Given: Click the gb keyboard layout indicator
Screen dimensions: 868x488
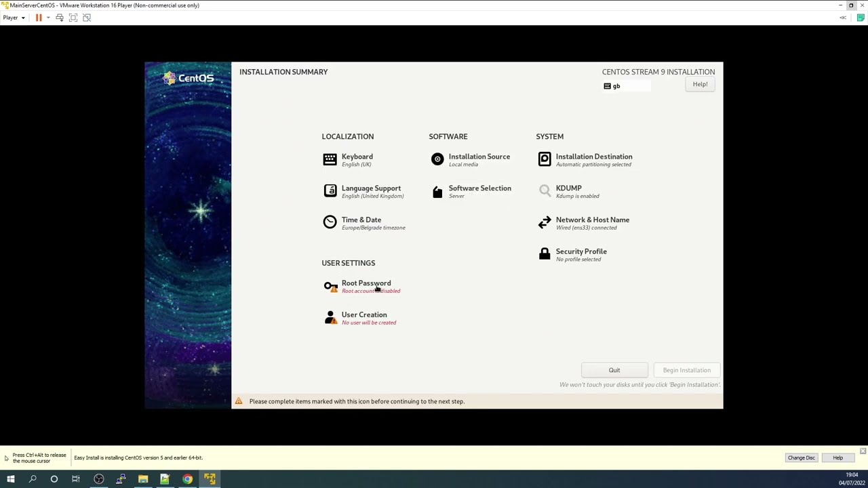Looking at the screenshot, I should pos(627,86).
